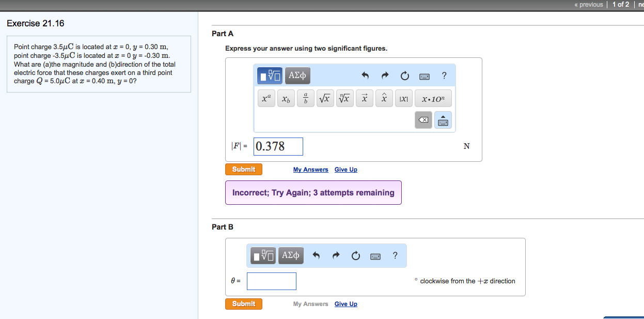The width and height of the screenshot is (644, 319).
Task: Open keyboard shortcuts icon in Part A toolbar
Action: 424,77
